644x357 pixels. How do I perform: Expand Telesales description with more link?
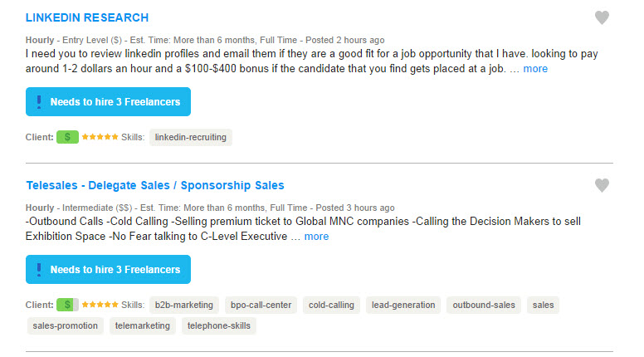[316, 237]
